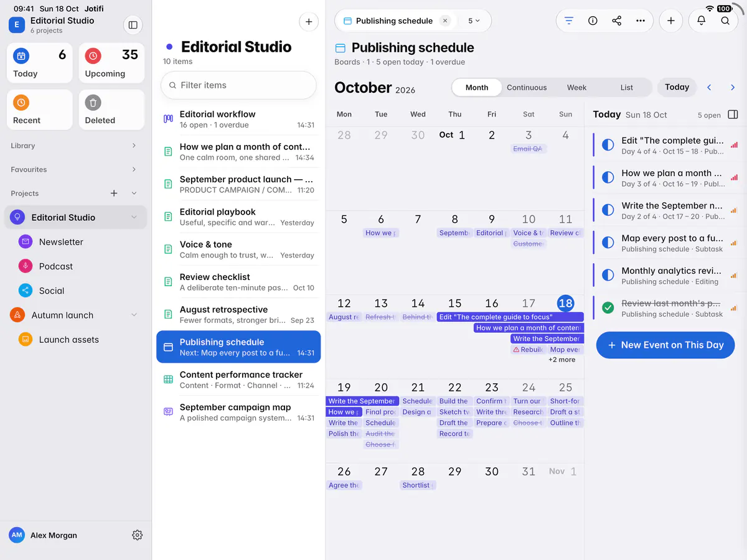Jump to Today in the calendar

[677, 87]
